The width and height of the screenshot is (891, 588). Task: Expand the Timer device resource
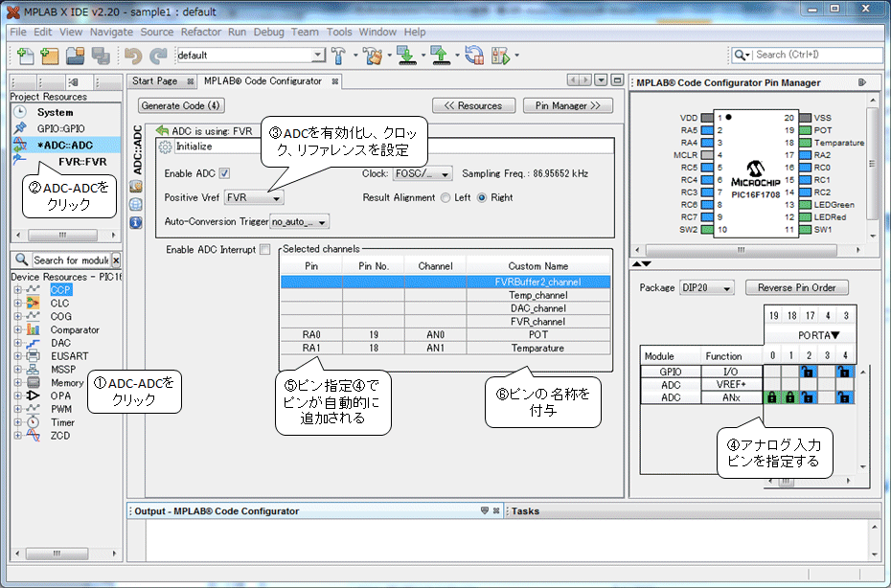point(17,422)
